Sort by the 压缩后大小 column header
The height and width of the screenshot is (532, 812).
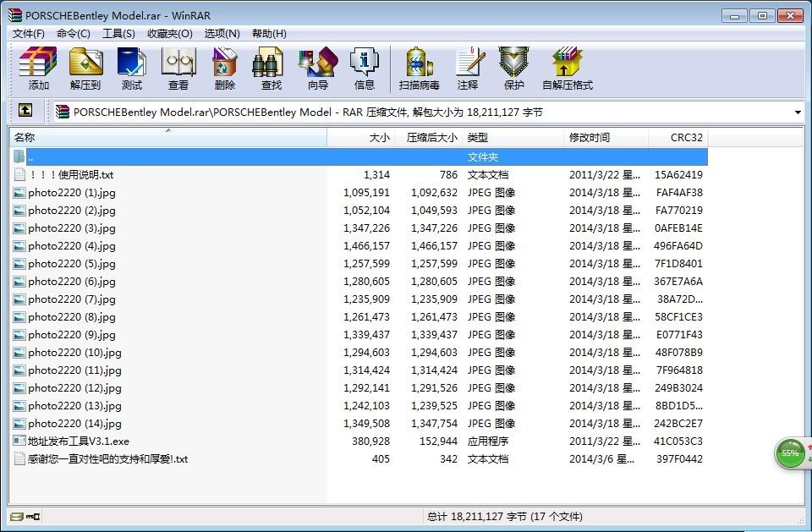pyautogui.click(x=428, y=137)
